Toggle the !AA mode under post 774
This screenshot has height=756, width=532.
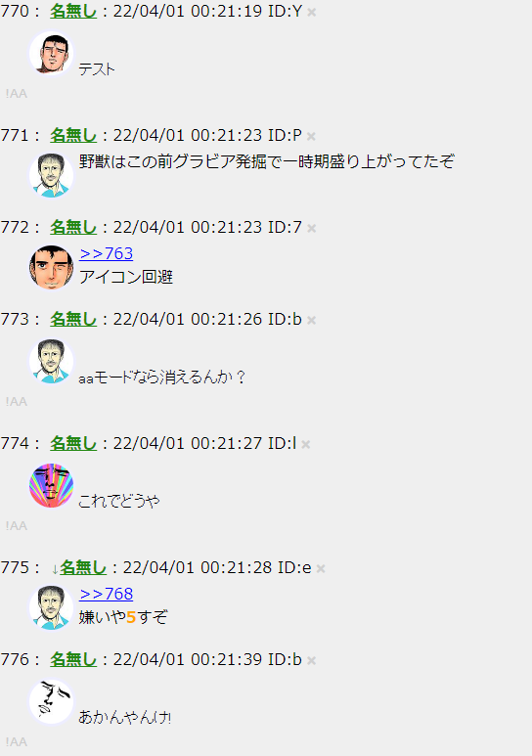tap(16, 525)
